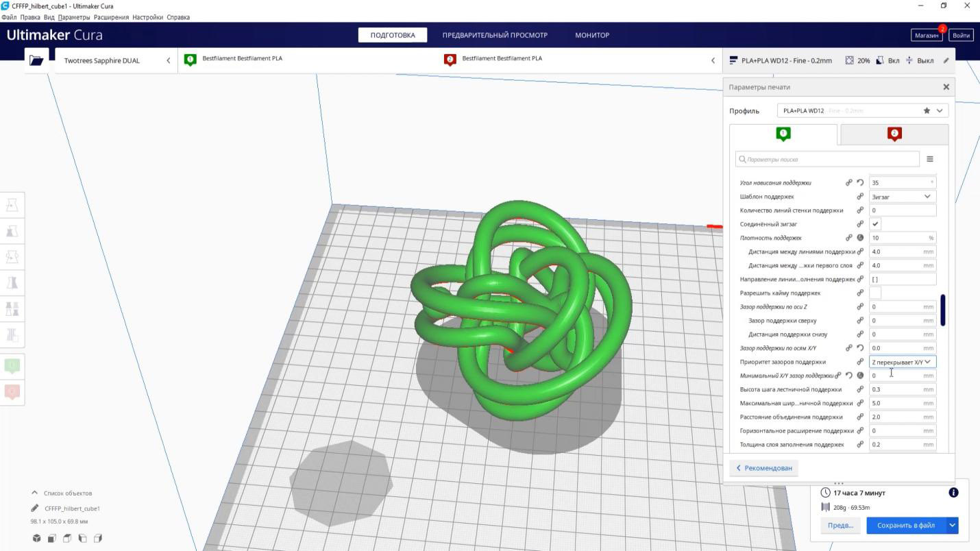Click the pencil icon to rename CFFFP_hilbert_cube1
Screen dimensions: 980x551
(x=35, y=509)
